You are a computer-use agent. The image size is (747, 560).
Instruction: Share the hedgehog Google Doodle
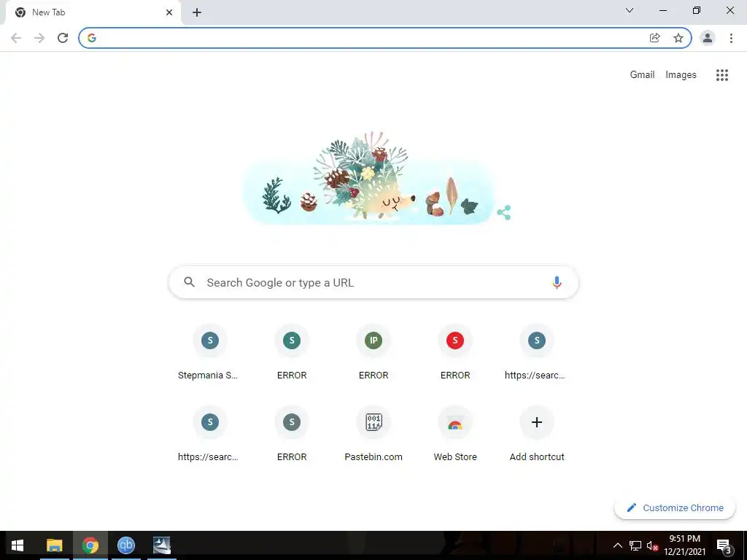click(x=504, y=212)
